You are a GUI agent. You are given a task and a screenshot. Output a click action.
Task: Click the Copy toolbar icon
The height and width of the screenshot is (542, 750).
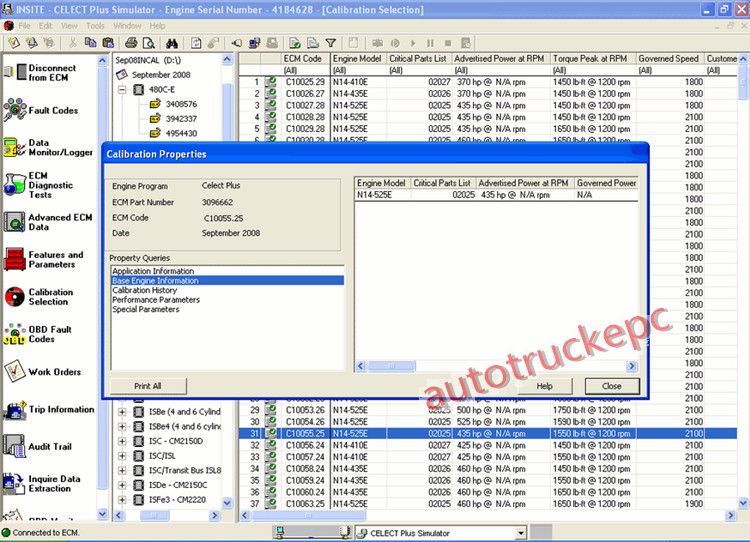[x=90, y=43]
